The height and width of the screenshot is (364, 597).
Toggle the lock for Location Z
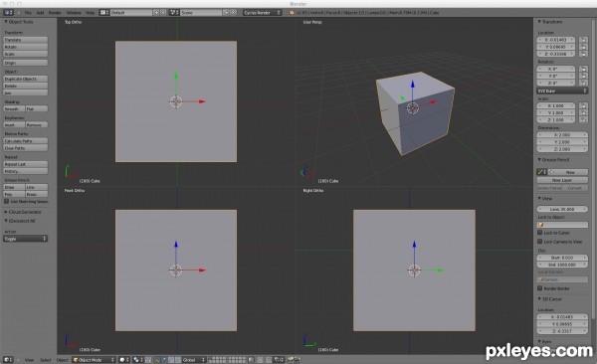click(583, 54)
